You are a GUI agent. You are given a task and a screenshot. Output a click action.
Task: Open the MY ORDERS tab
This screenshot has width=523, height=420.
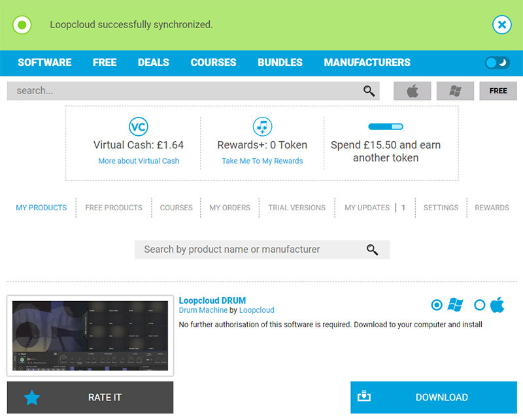tap(230, 208)
